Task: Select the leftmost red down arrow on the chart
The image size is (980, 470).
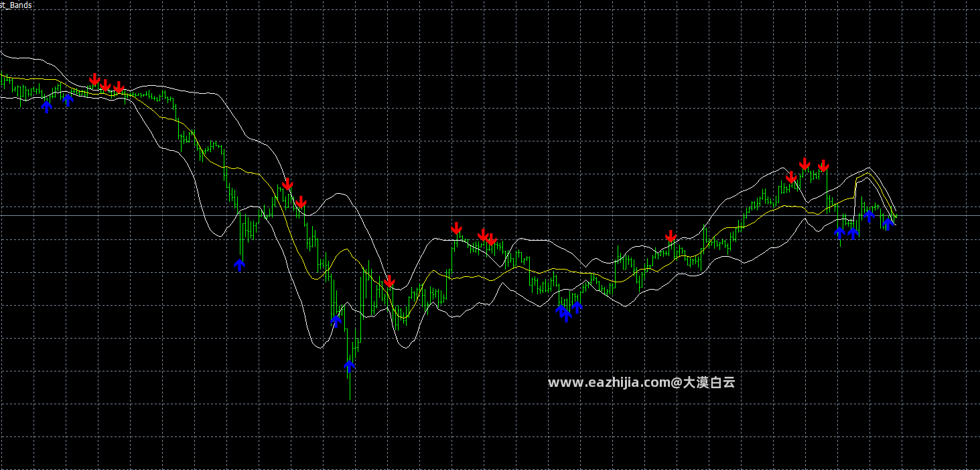Action: [94, 79]
